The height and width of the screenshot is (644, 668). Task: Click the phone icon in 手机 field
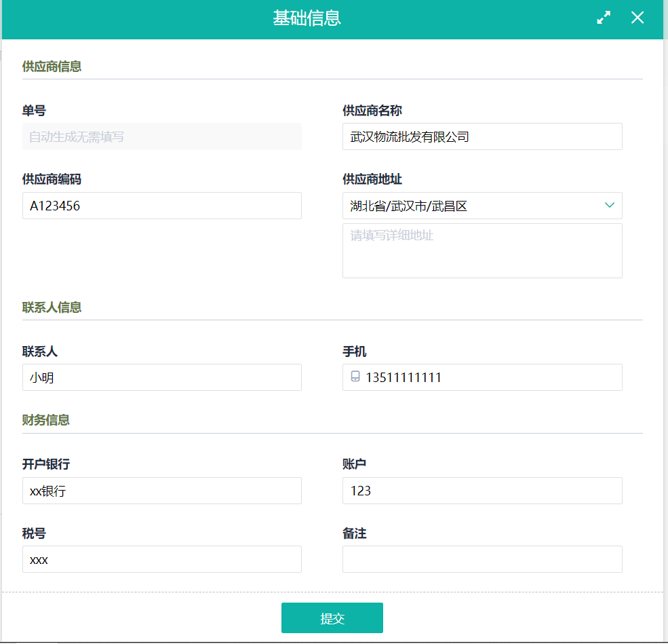pyautogui.click(x=355, y=377)
